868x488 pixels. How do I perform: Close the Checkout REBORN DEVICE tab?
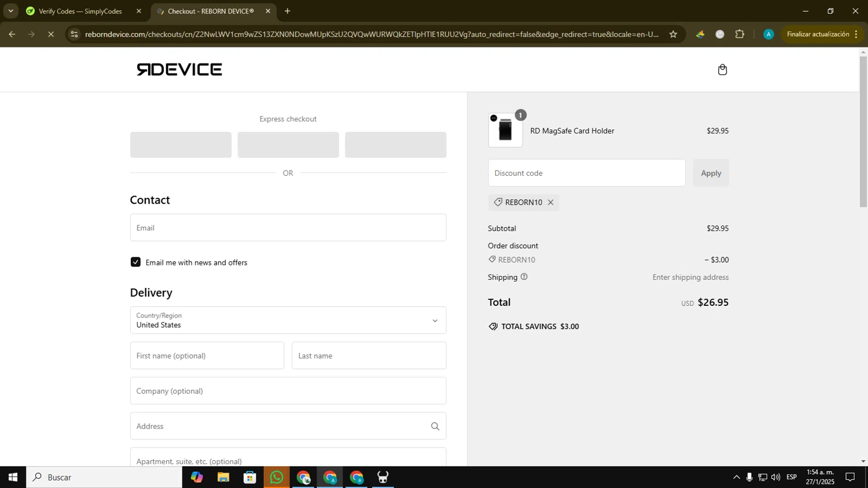[268, 11]
